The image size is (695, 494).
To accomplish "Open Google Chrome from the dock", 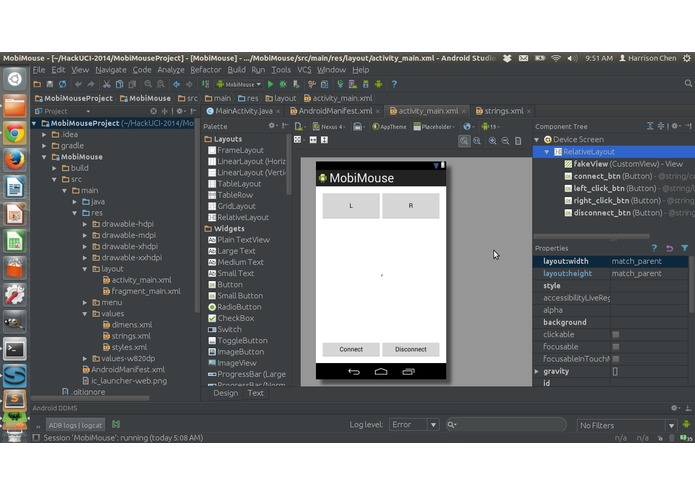I will 15,133.
